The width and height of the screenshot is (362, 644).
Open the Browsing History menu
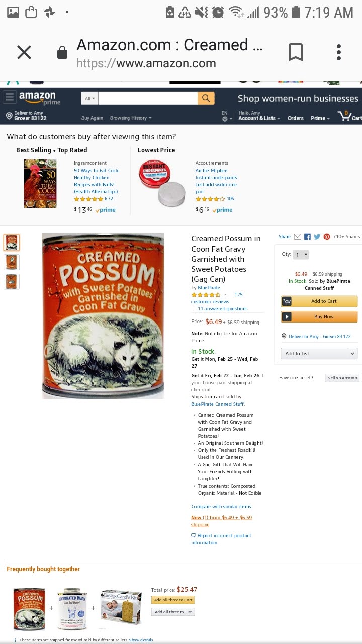pyautogui.click(x=131, y=118)
